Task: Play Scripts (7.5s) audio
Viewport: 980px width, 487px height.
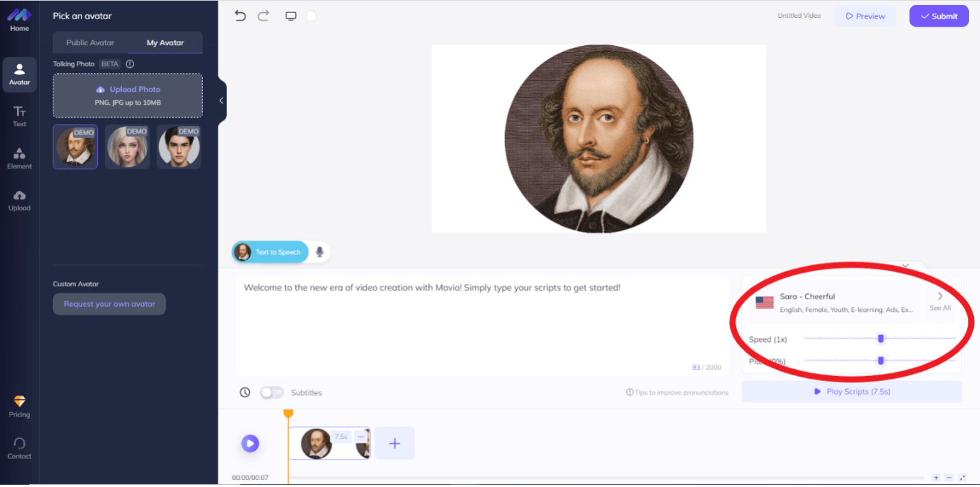Action: (852, 392)
